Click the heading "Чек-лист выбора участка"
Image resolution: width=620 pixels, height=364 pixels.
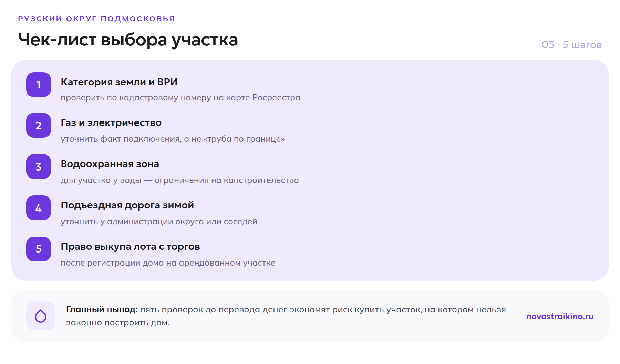click(128, 40)
